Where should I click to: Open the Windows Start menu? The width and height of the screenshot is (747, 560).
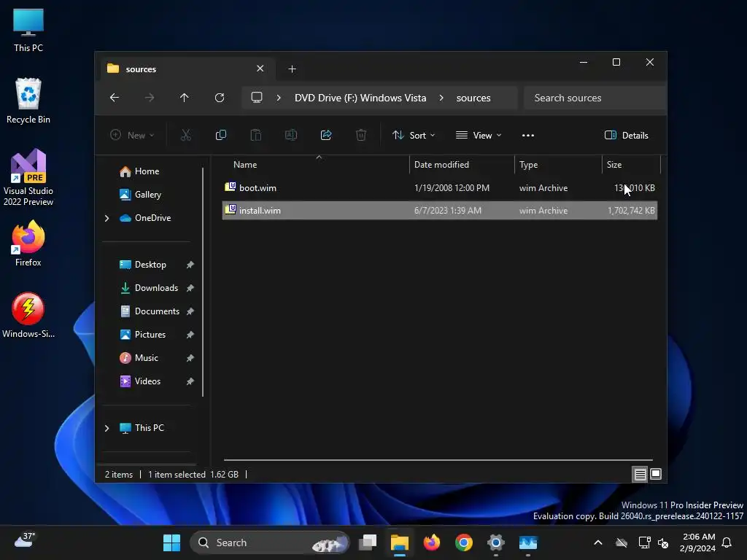point(171,542)
